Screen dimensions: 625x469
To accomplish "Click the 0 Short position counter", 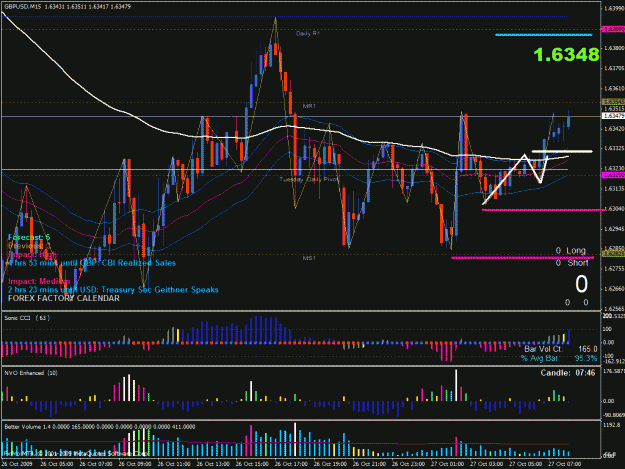I will click(572, 263).
